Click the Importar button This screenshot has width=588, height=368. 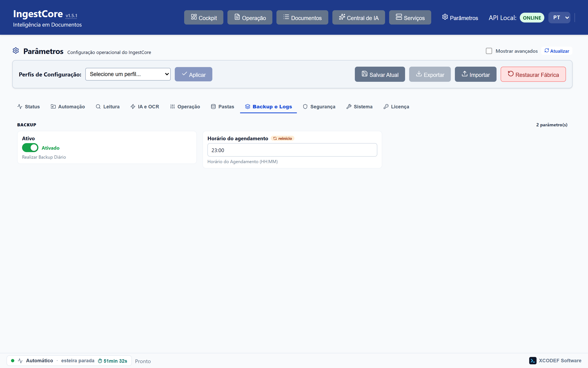point(476,74)
